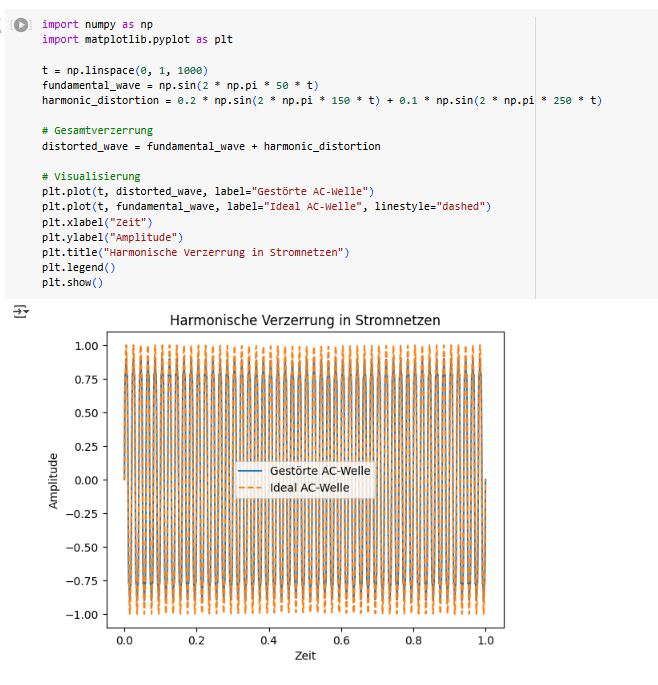
Task: Click the '# Gesamtverzerrung' comment line
Action: [95, 131]
